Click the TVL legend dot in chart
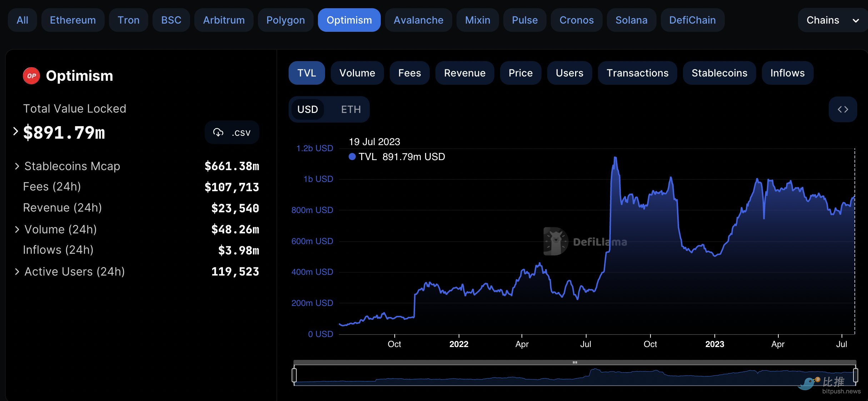Screen dimensions: 868x401 pyautogui.click(x=352, y=157)
